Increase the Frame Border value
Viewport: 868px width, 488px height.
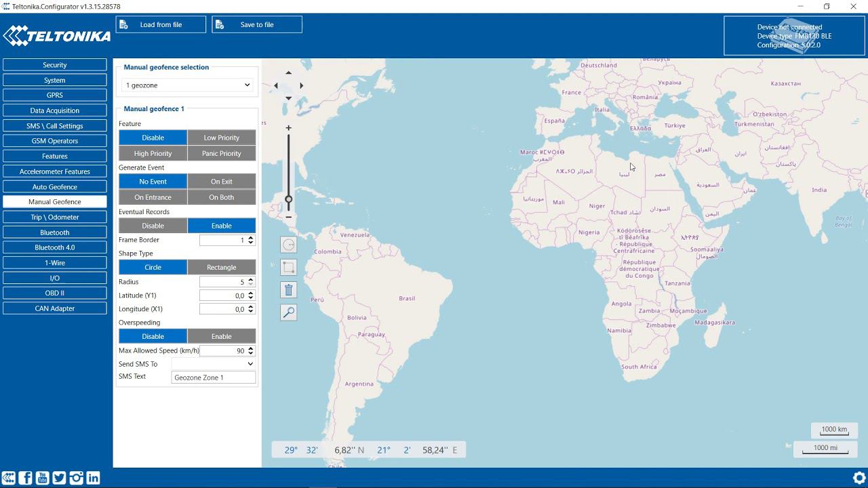point(251,237)
